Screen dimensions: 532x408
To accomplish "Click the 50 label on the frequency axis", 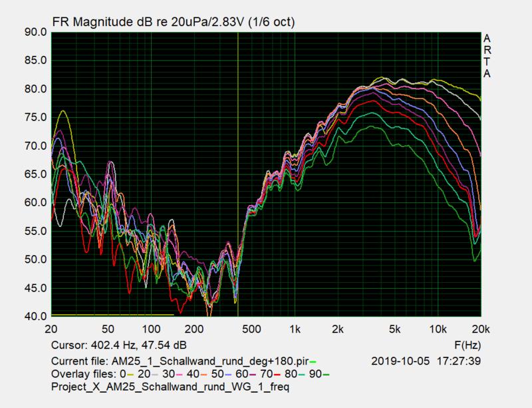I will pos(108,329).
